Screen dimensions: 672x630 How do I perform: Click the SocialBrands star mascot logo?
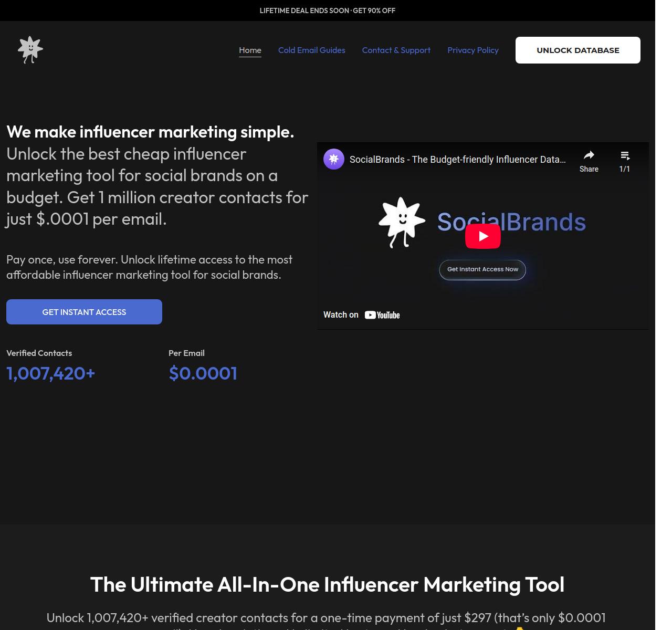pyautogui.click(x=30, y=50)
